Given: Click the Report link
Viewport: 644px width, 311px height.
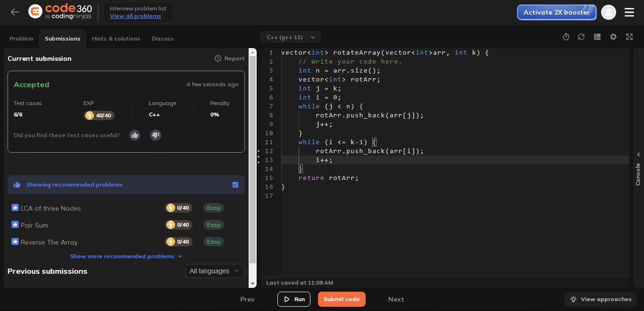Looking at the screenshot, I should [x=235, y=58].
